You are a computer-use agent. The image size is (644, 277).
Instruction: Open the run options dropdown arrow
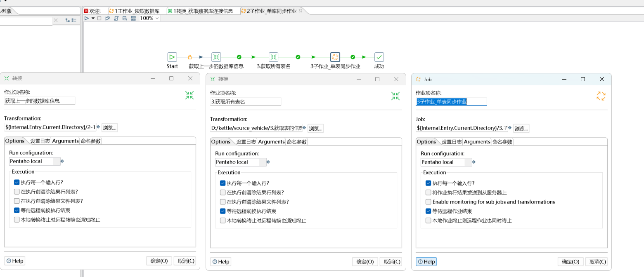[x=93, y=18]
